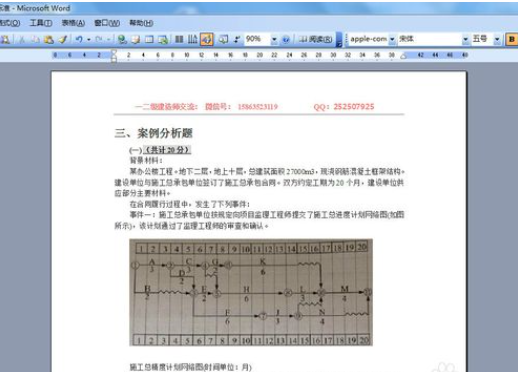518x372 pixels.
Task: Select the Format Painter brush
Action: (63, 40)
